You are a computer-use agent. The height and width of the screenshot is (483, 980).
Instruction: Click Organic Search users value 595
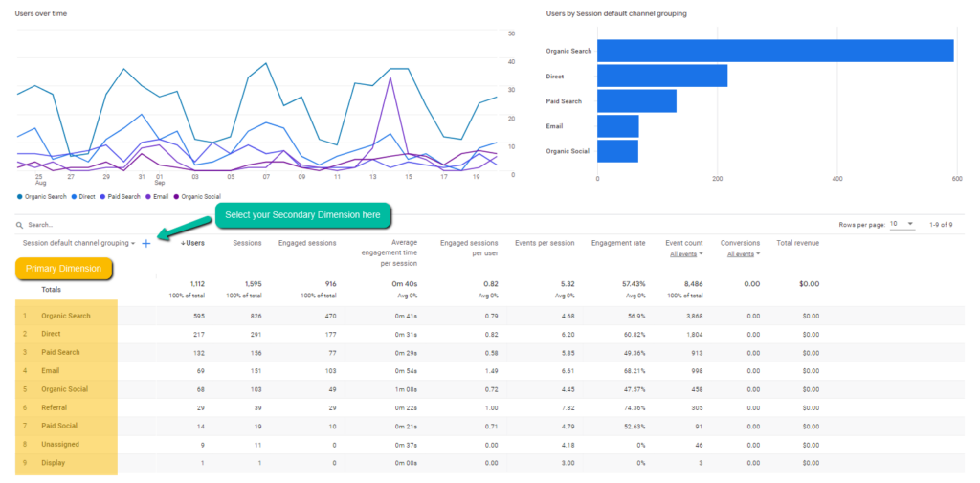(199, 316)
